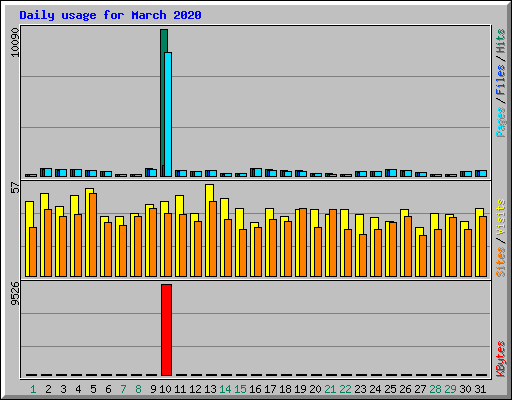
Task: Click day label 10 on the x-axis
Action: click(165, 389)
